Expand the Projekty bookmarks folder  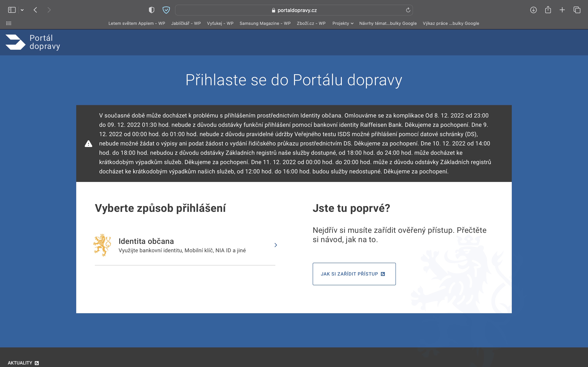tap(343, 23)
